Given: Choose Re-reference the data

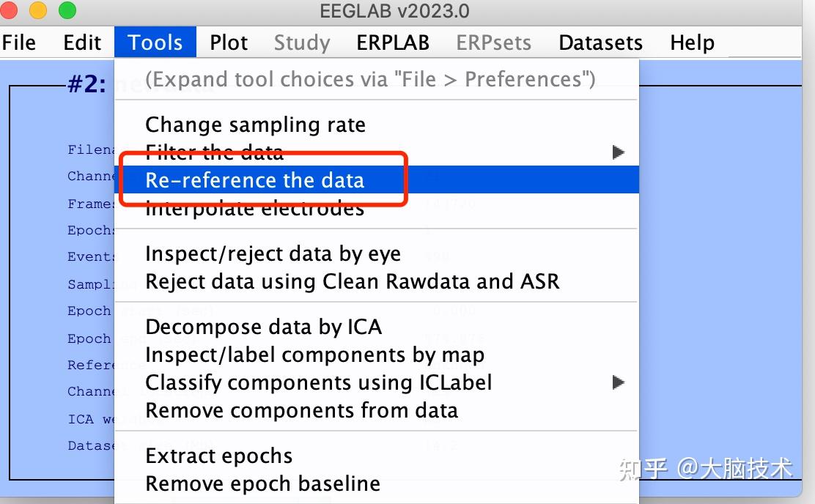Looking at the screenshot, I should click(x=255, y=180).
